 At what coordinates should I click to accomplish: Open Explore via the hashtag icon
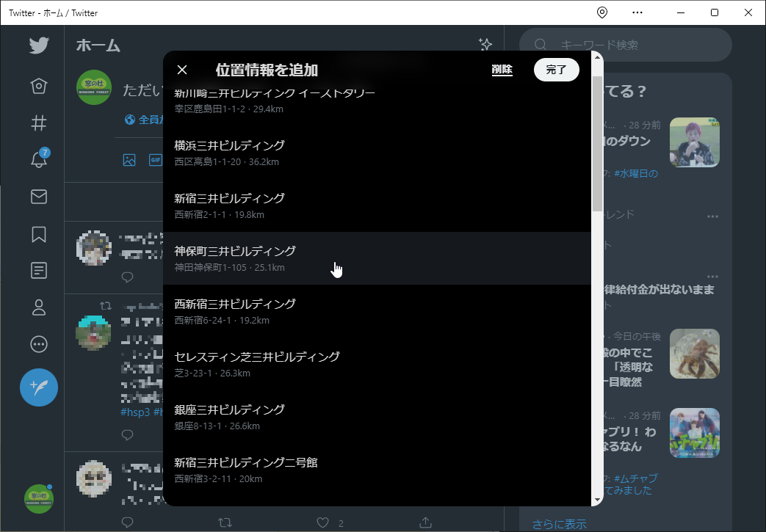tap(38, 123)
